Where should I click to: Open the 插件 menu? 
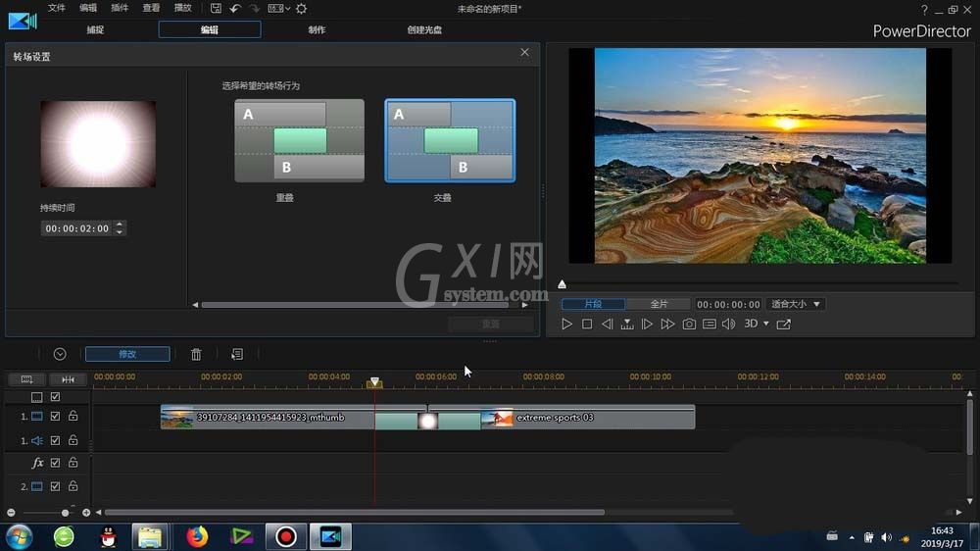120,8
